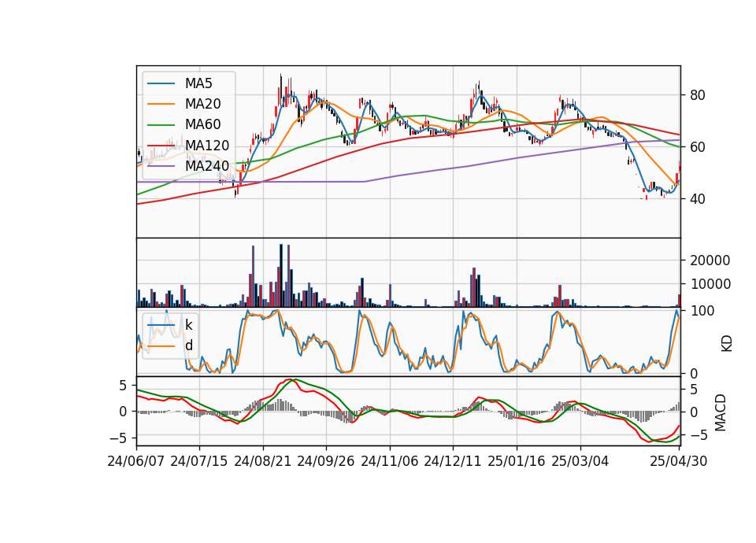The image size is (756, 543).
Task: Click the 24/06/07 date tick label
Action: click(136, 461)
